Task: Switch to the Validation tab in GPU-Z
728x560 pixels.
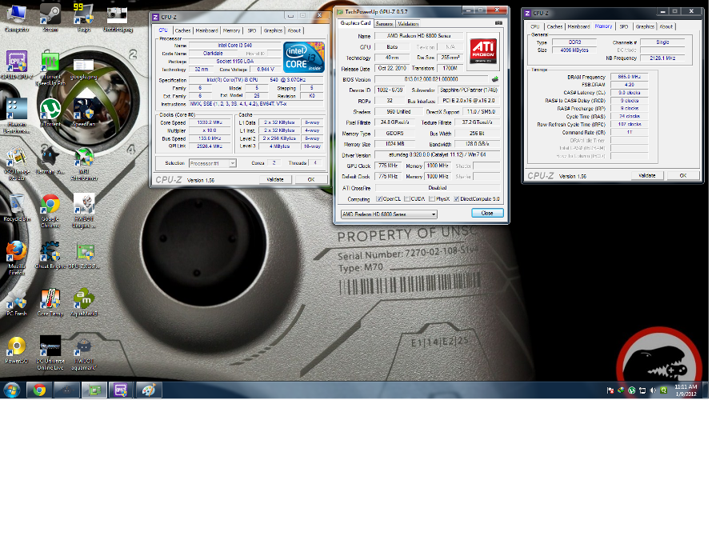Action: 408,24
